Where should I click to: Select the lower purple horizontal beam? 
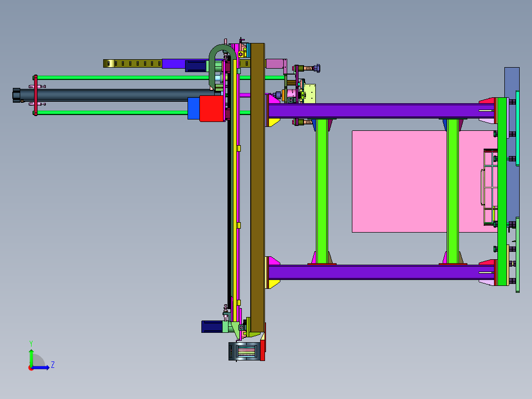tap(381, 273)
